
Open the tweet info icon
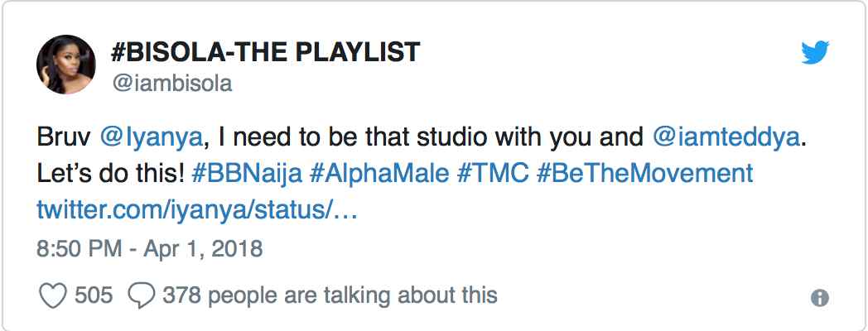click(x=820, y=298)
